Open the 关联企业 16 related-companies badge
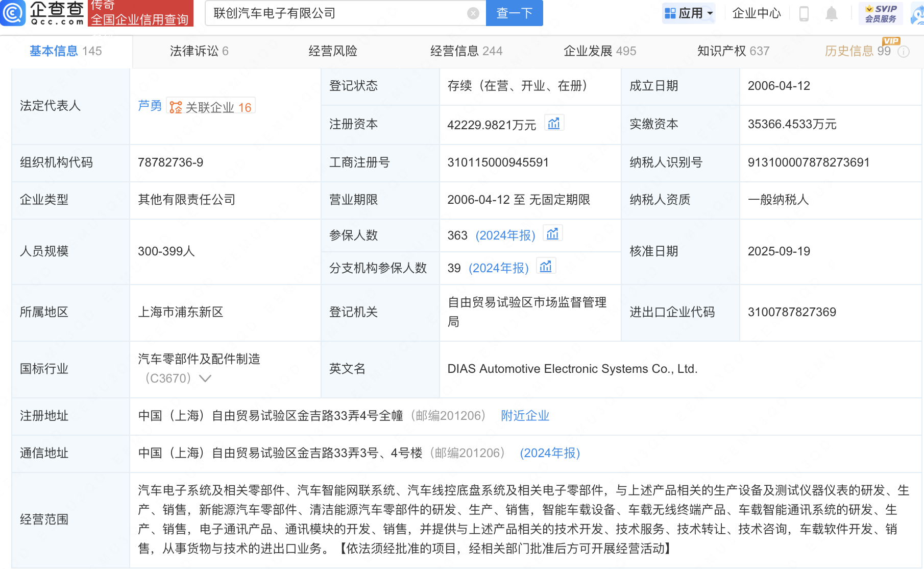 click(x=211, y=107)
